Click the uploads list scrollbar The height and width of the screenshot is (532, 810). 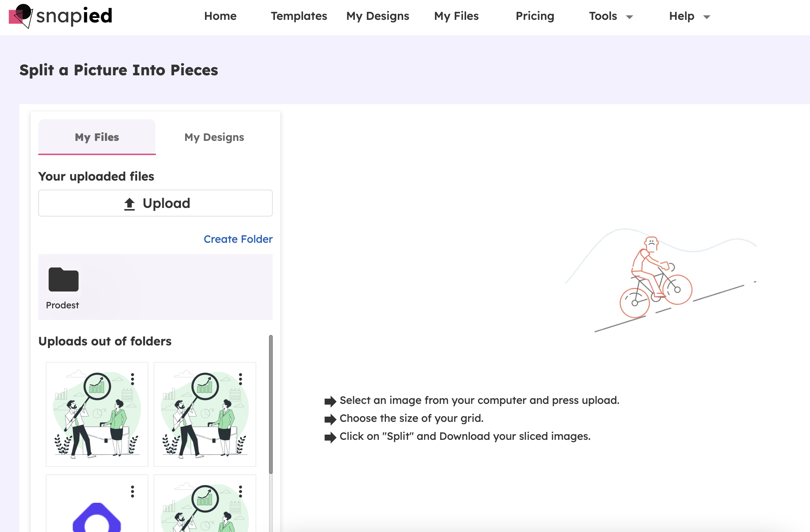point(271,405)
